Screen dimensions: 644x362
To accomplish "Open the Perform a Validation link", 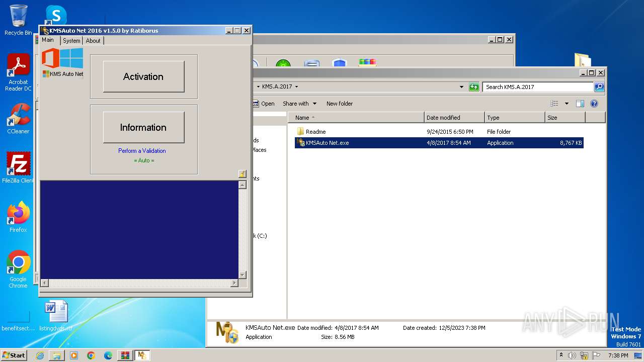I will point(142,151).
